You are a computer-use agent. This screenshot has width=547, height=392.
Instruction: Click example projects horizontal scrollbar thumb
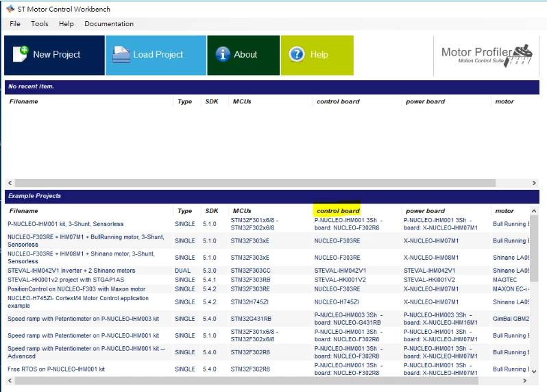pyautogui.click(x=246, y=380)
